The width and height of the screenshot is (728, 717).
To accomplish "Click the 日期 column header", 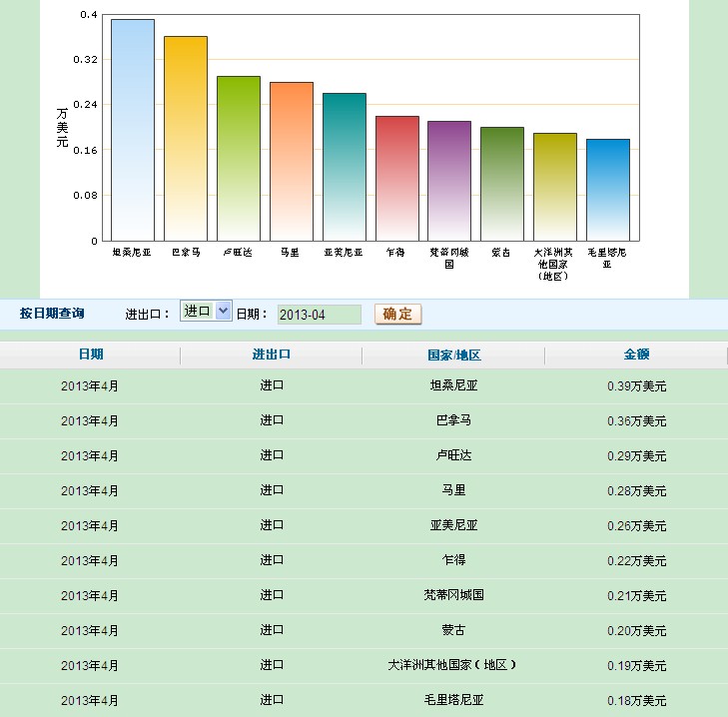I will coord(91,355).
